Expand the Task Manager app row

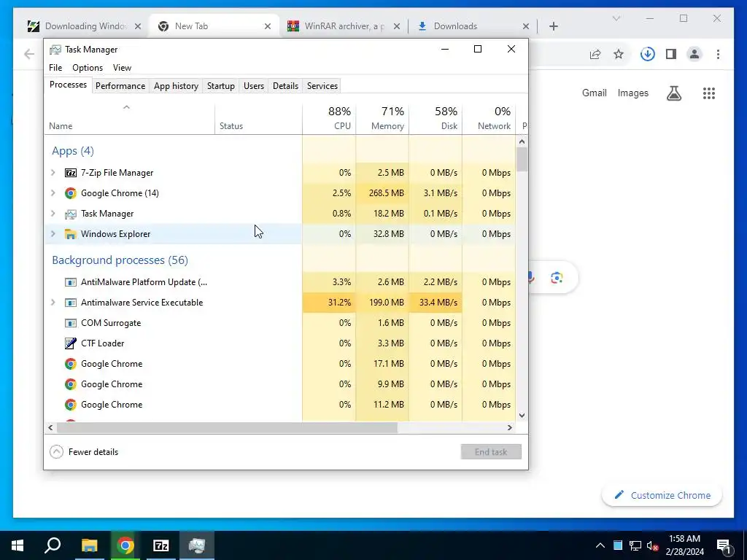point(53,214)
